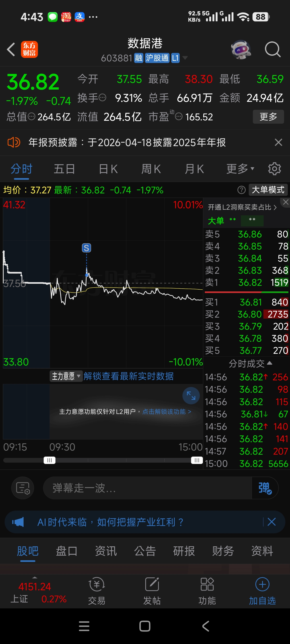Toggle the 弹 danmaku switch
Image resolution: width=290 pixels, height=644 pixels.
click(265, 488)
